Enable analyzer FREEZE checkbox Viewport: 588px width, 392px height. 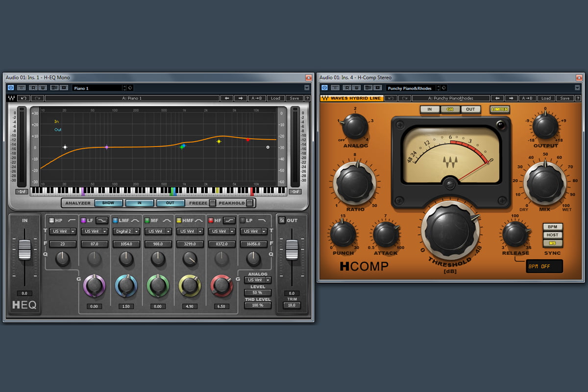point(212,203)
